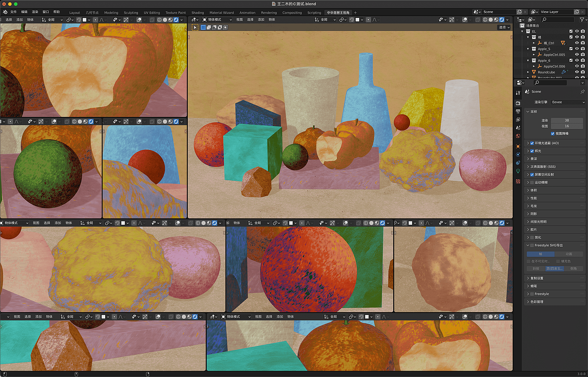Select the tweak tool in main viewport
This screenshot has width=588, height=377.
pos(195,27)
